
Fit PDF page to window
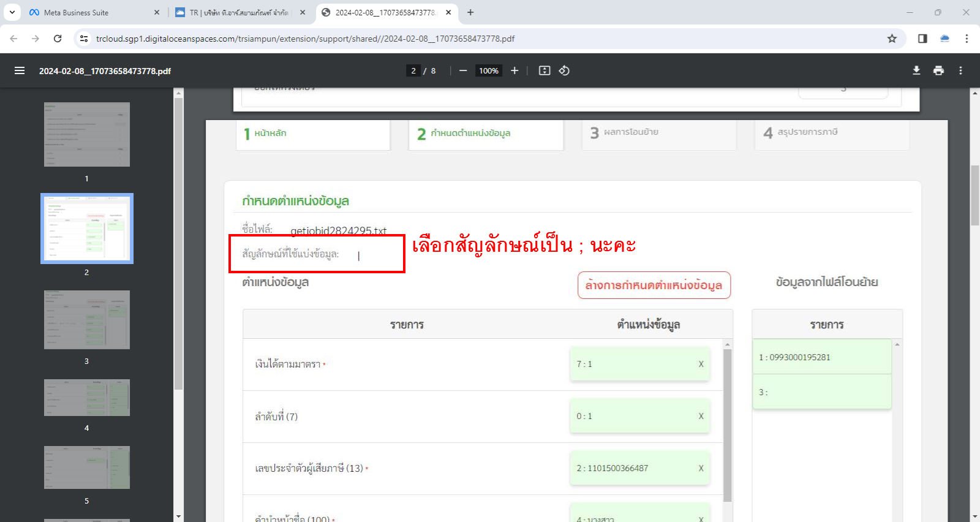pos(545,70)
